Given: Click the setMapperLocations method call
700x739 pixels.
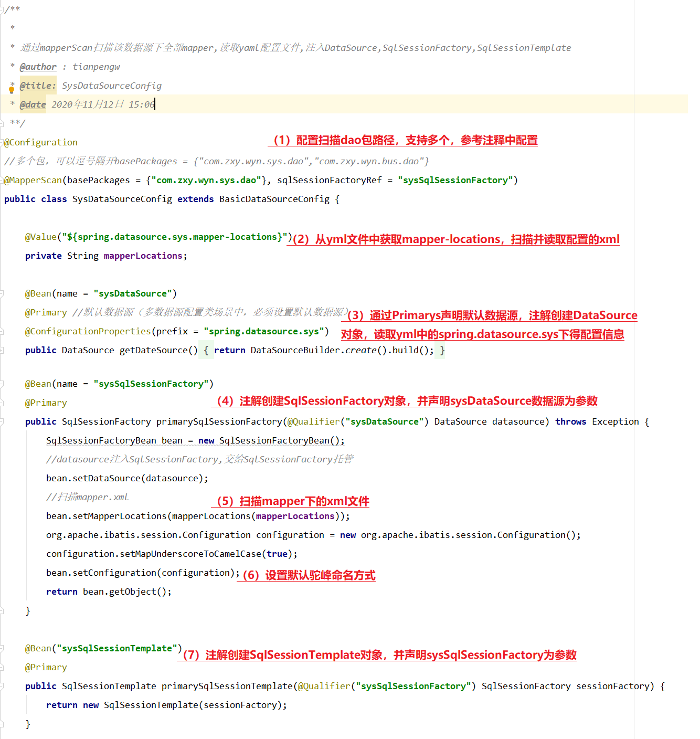Looking at the screenshot, I should coord(120,516).
